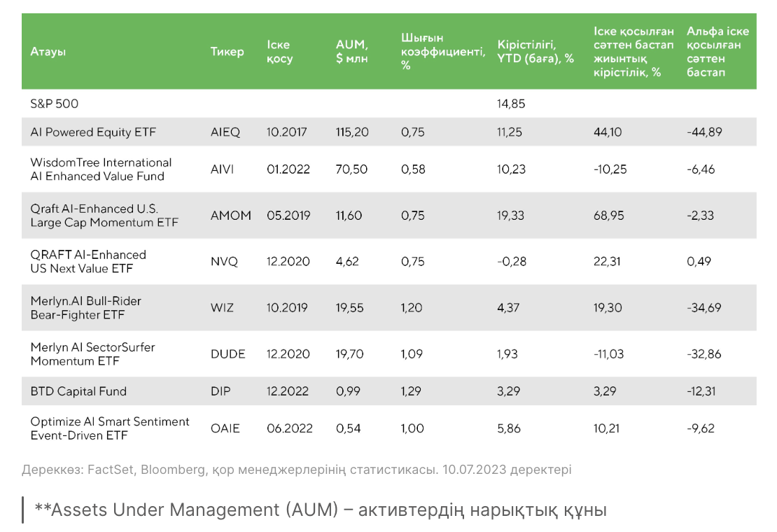Click the OAIE ticker cell
This screenshot has width=777, height=532.
pyautogui.click(x=225, y=428)
